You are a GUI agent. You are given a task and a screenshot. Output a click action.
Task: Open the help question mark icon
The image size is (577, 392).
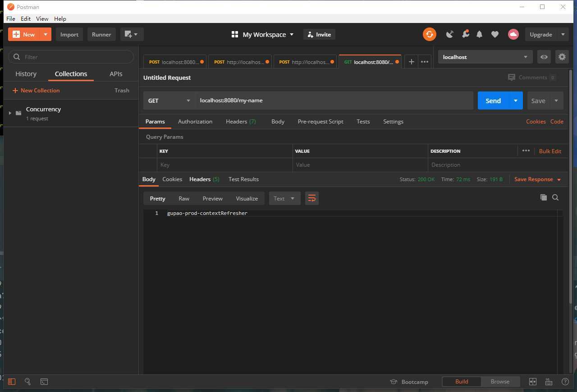click(565, 382)
